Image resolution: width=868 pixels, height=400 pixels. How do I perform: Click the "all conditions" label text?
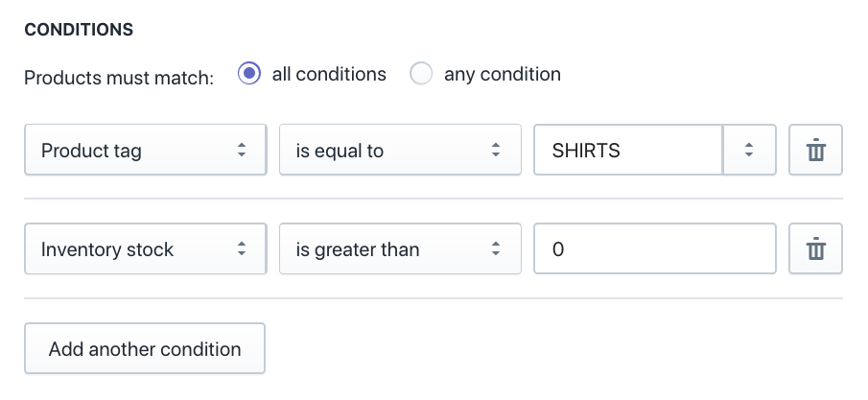point(329,74)
